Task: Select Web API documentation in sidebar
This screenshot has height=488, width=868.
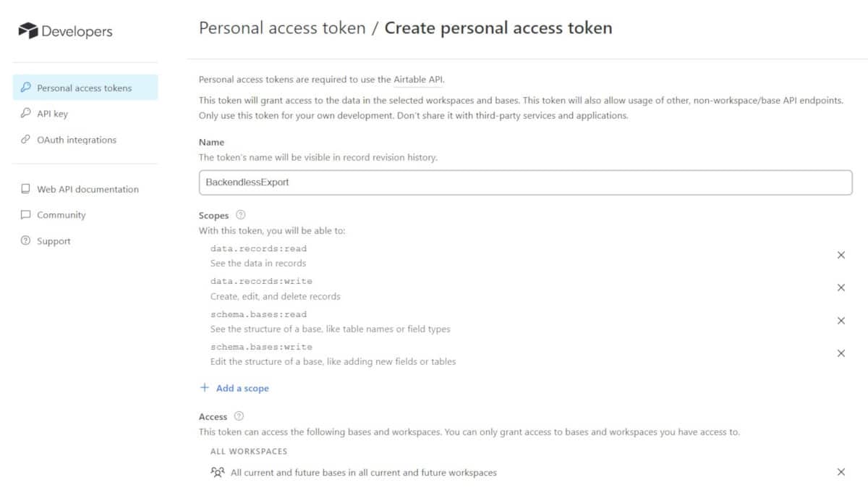Action: tap(88, 189)
